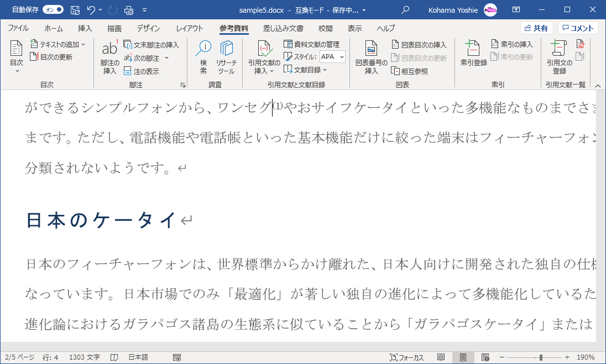Screen dimensions: 606x364
Task: Switch to the レイアウト tab
Action: (189, 28)
